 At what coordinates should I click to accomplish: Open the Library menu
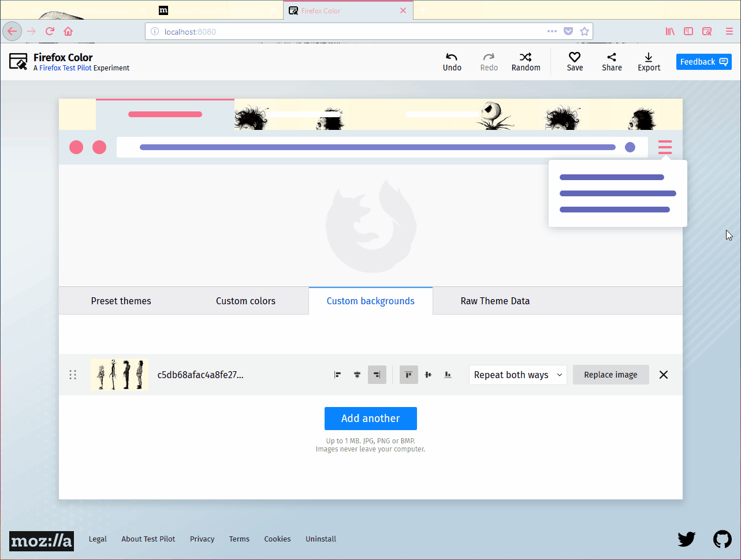coord(670,31)
